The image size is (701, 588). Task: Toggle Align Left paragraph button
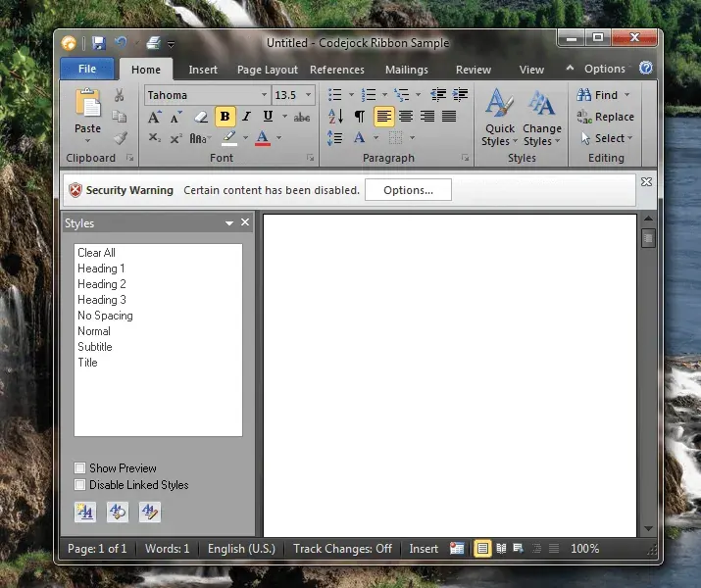pyautogui.click(x=384, y=117)
